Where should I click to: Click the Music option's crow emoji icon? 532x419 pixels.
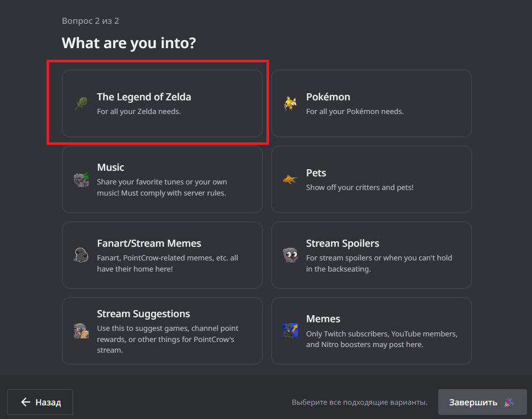coord(81,179)
